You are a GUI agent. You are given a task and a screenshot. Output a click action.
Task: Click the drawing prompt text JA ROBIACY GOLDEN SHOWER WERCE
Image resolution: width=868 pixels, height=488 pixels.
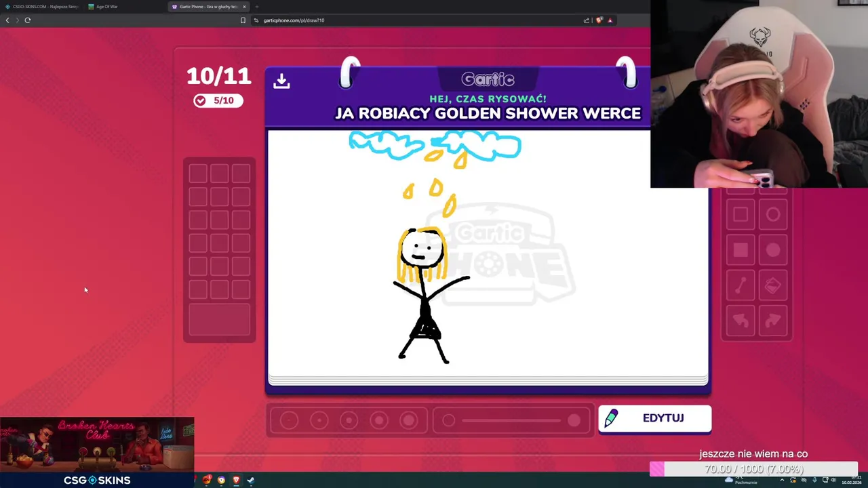(x=488, y=113)
